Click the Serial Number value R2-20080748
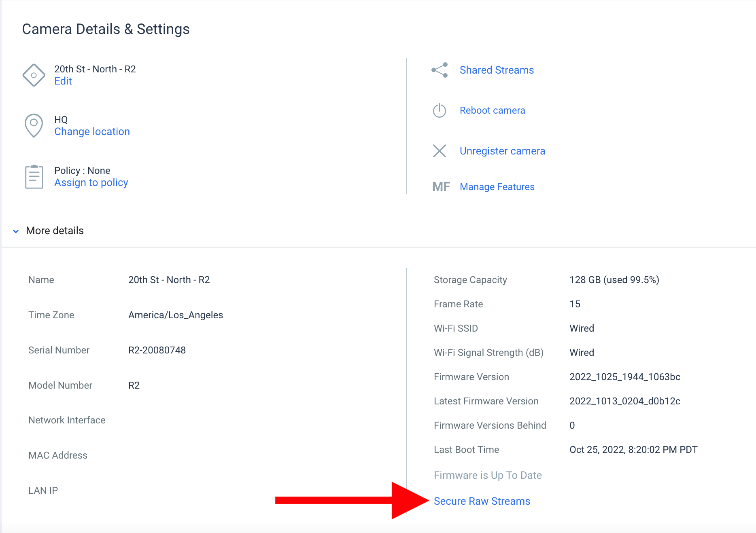The height and width of the screenshot is (533, 756). tap(157, 350)
